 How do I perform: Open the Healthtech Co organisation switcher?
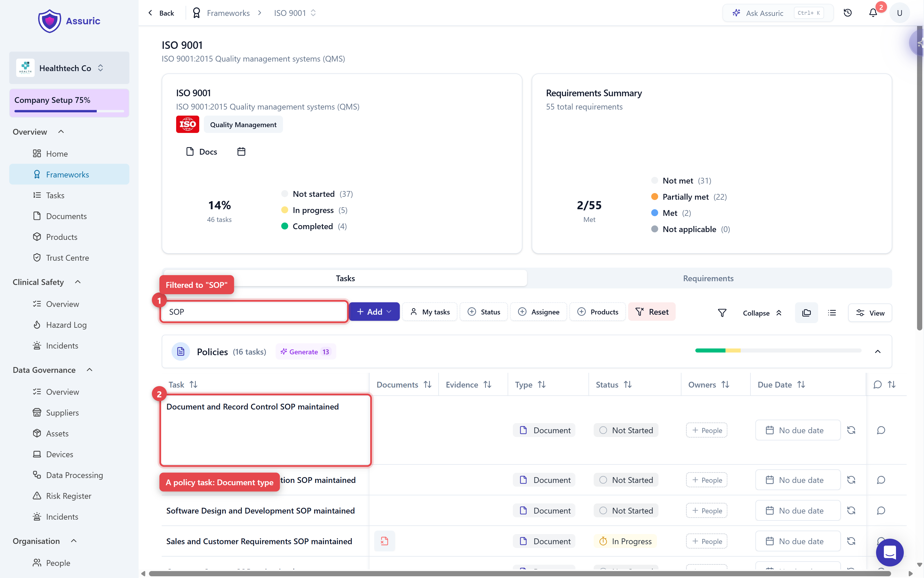click(x=69, y=68)
